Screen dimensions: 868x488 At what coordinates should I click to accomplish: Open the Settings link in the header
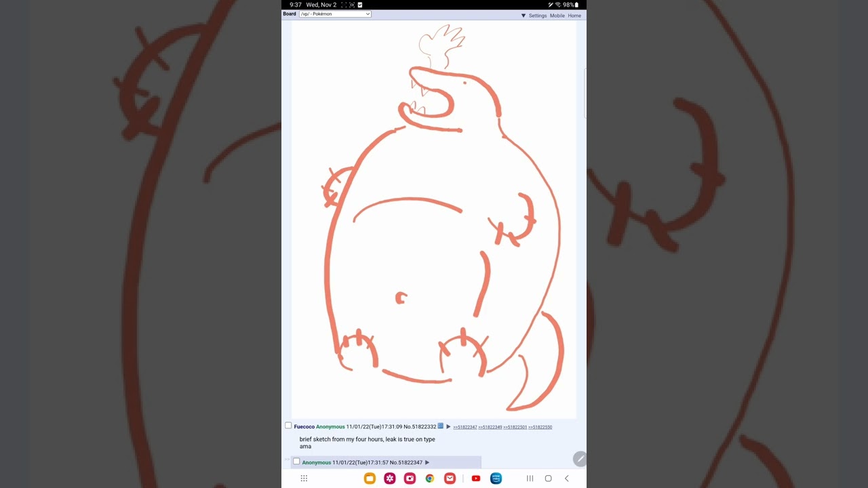point(538,16)
